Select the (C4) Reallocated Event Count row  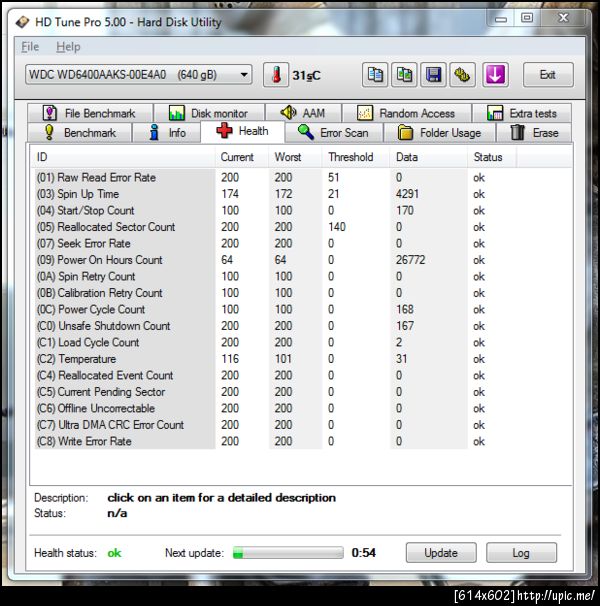coord(274,375)
